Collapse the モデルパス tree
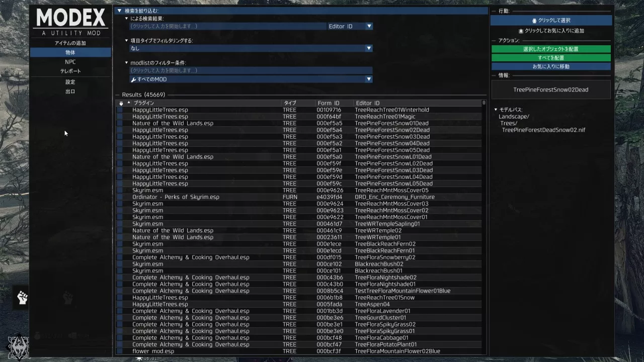 pos(496,110)
